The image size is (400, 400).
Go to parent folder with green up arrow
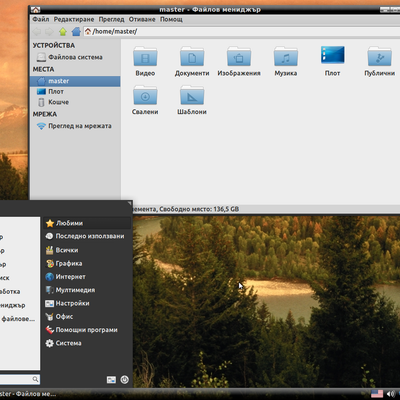[63, 32]
